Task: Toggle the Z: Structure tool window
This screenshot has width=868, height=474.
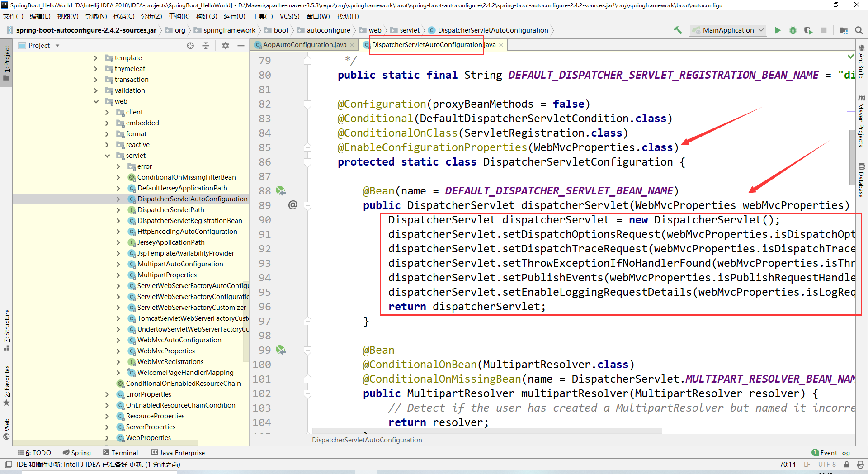Action: pos(6,330)
